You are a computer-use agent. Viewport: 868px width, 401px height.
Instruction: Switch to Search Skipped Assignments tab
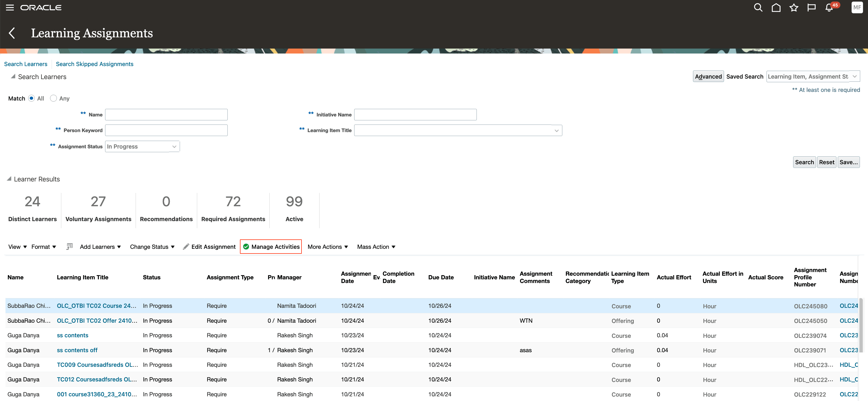(x=94, y=64)
